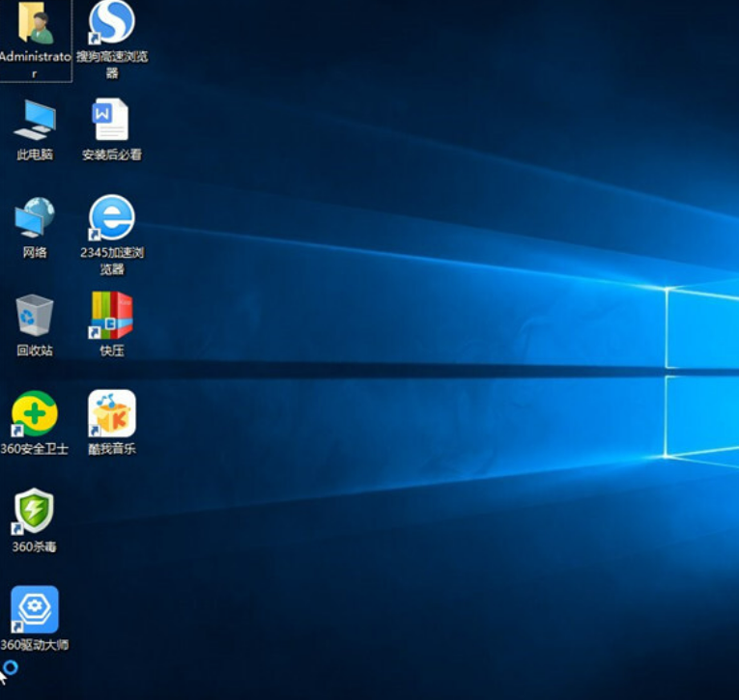
Task: Click the 酷我音乐 music player icon
Action: 112,414
